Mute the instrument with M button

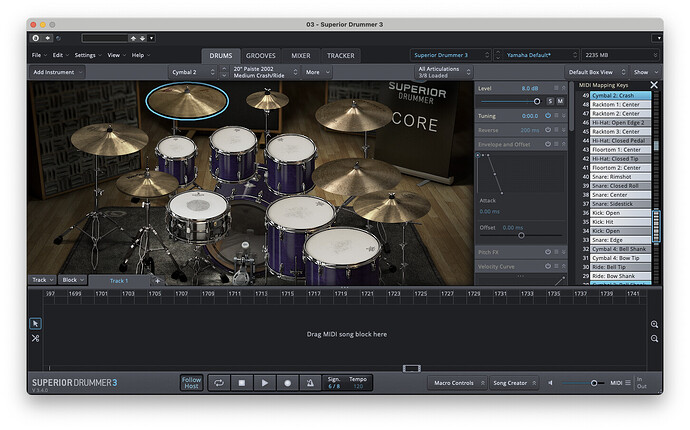point(560,101)
